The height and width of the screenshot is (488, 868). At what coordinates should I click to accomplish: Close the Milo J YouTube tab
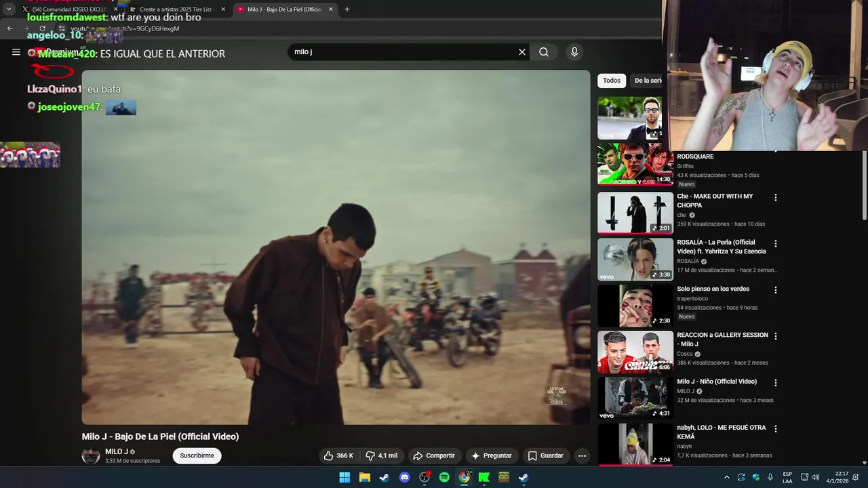pyautogui.click(x=331, y=9)
